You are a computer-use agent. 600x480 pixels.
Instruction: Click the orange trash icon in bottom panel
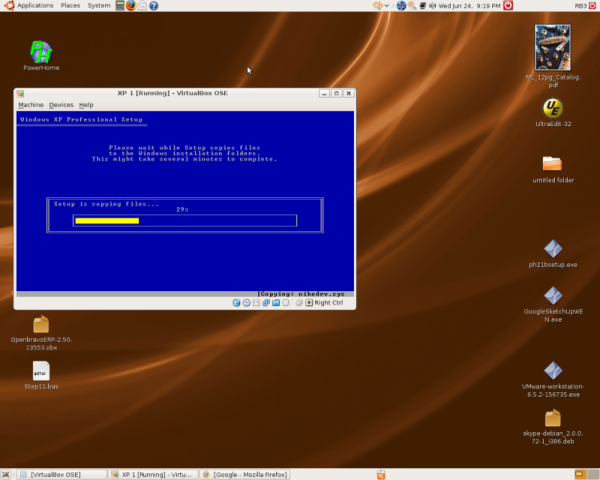[381, 475]
